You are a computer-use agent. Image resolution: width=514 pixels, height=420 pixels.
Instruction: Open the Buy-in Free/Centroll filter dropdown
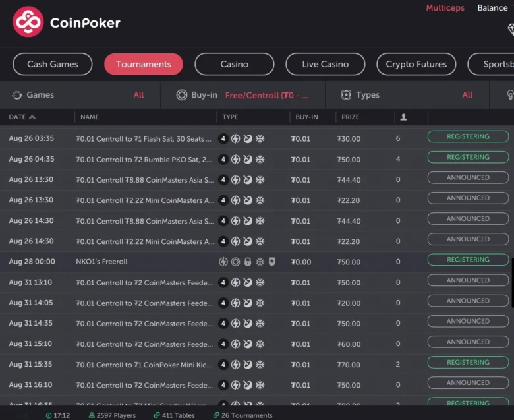[243, 95]
